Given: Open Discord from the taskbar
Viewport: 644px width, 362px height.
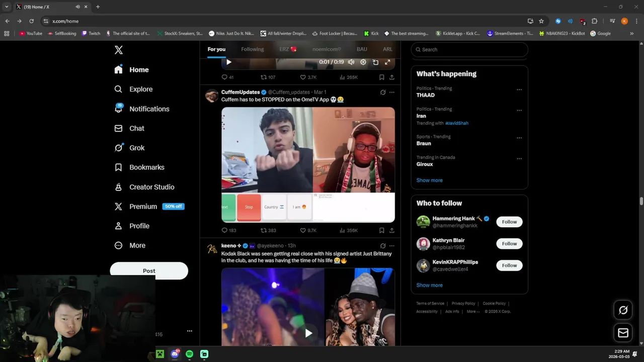Looking at the screenshot, I should [175, 354].
